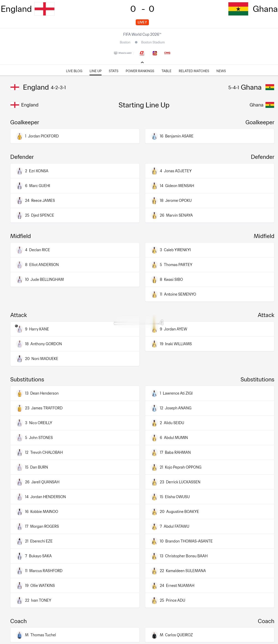
Task: Click Carlos Queiroz coach avatar icon
Action: (154, 635)
